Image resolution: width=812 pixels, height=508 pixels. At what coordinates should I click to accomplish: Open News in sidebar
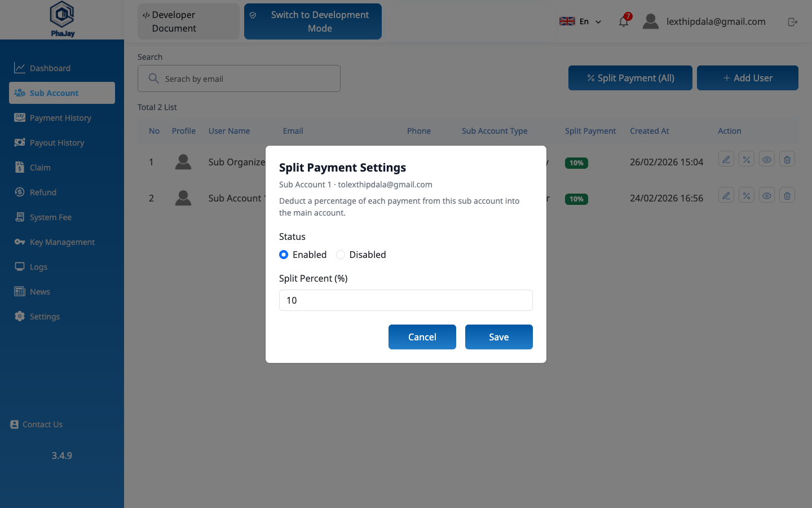[62, 292]
